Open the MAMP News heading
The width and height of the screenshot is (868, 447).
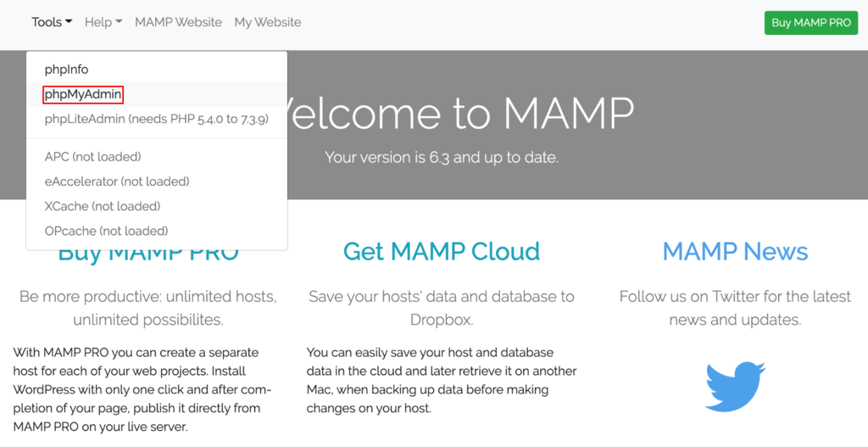coord(735,251)
